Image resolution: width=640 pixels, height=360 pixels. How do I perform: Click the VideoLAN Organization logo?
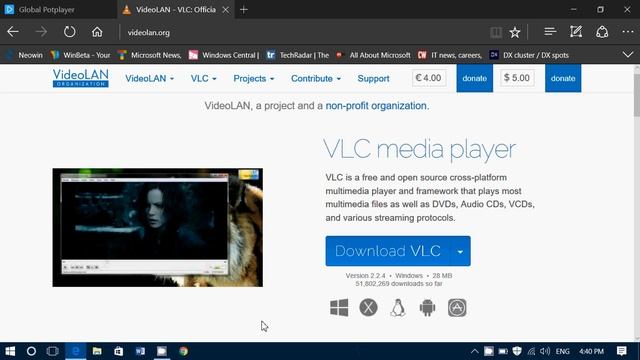click(80, 78)
